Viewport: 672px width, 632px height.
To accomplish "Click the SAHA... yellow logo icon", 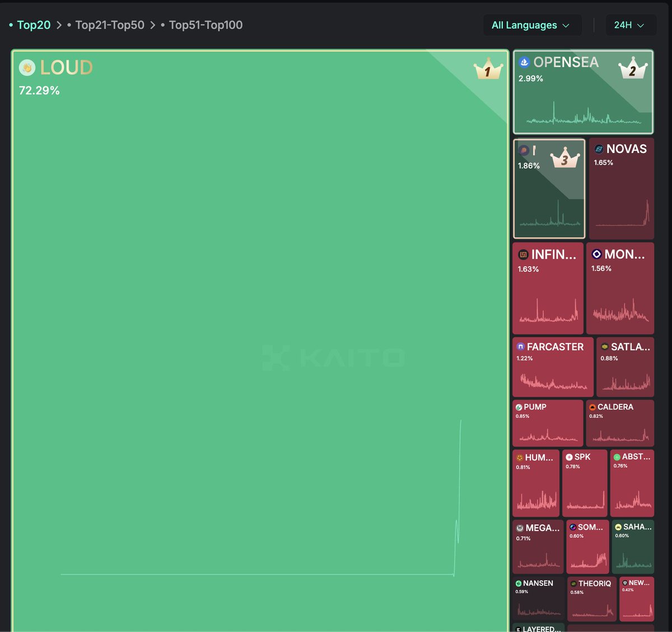I will 618,527.
